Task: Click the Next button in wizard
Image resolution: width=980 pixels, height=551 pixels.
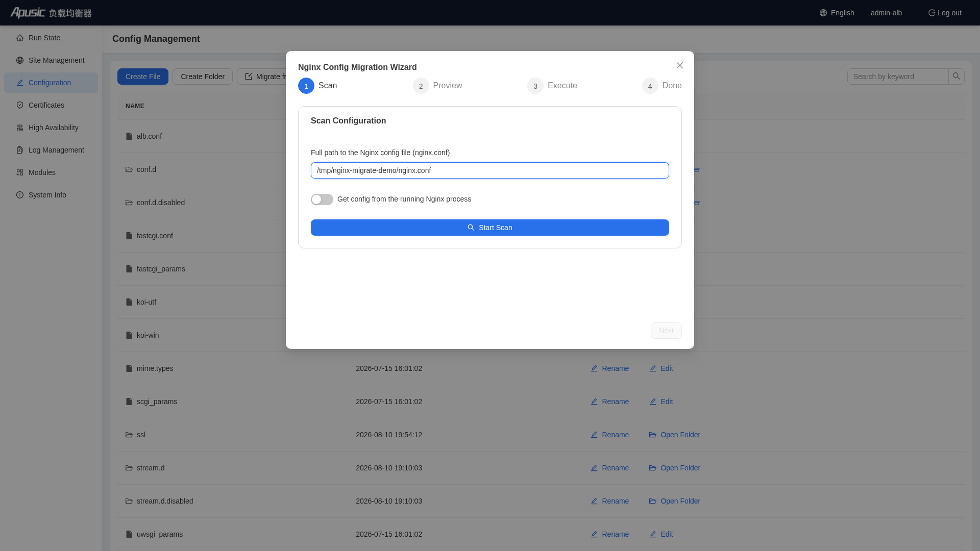Action: (666, 331)
